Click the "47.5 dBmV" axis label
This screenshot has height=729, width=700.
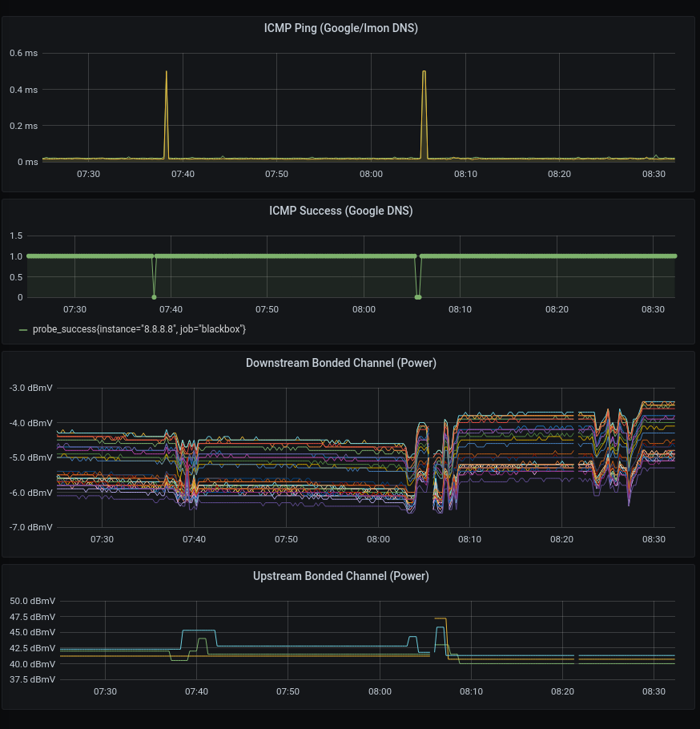coord(33,617)
